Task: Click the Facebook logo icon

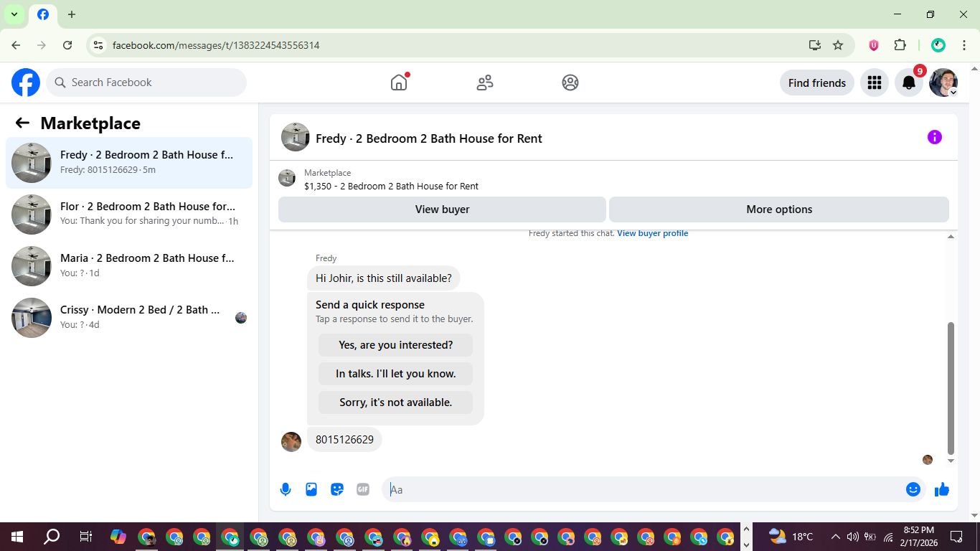Action: click(26, 83)
